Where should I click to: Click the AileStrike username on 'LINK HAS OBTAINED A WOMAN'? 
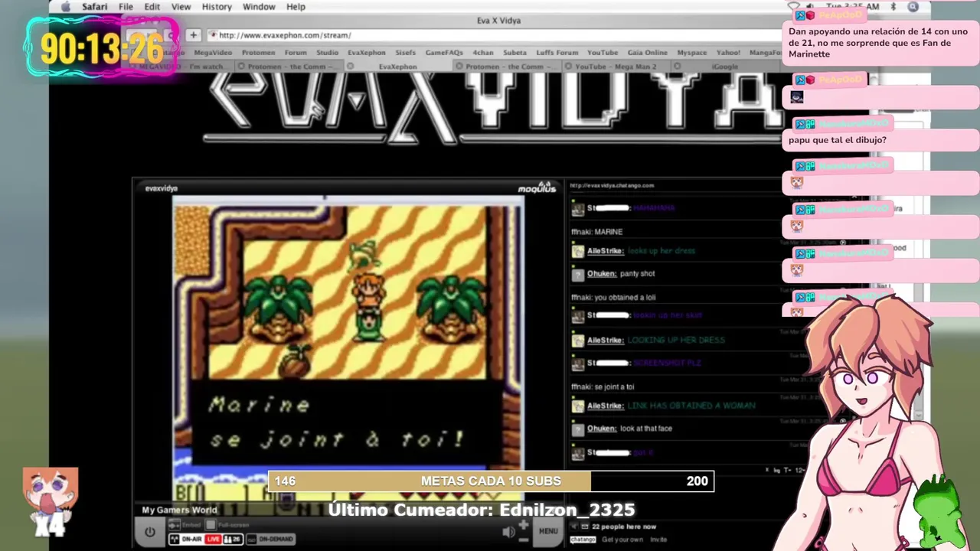coord(605,406)
